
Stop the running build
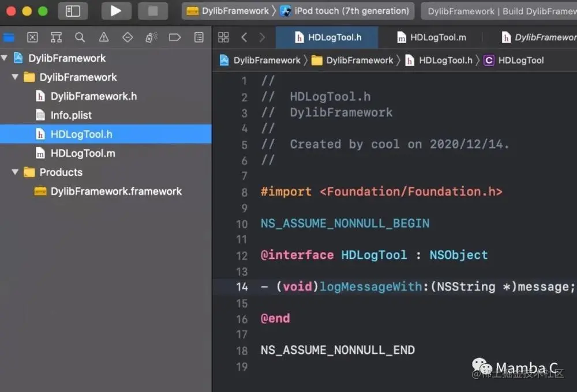(153, 11)
